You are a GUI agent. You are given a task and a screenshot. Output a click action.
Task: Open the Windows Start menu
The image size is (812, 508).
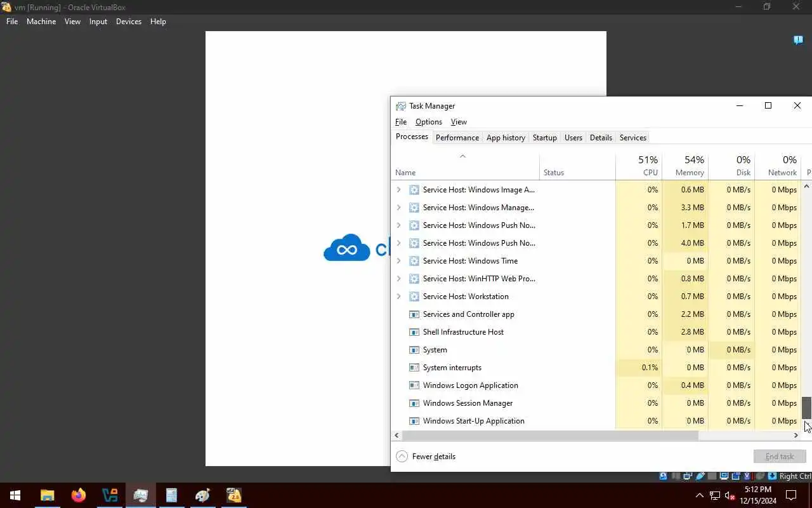pyautogui.click(x=15, y=495)
